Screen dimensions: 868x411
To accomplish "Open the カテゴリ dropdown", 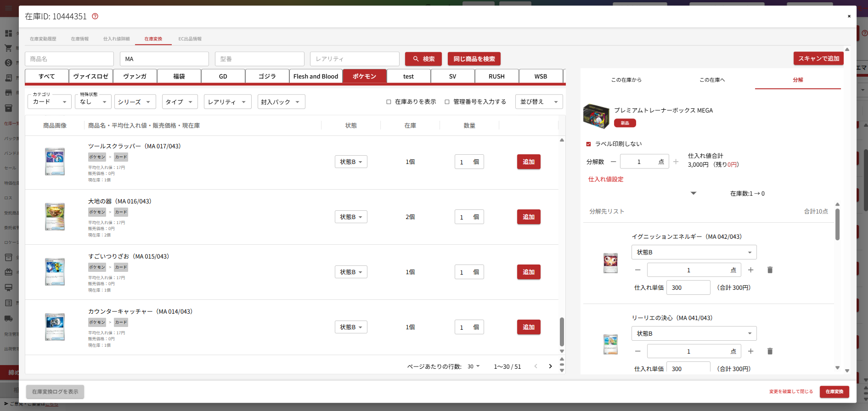I will tap(49, 102).
